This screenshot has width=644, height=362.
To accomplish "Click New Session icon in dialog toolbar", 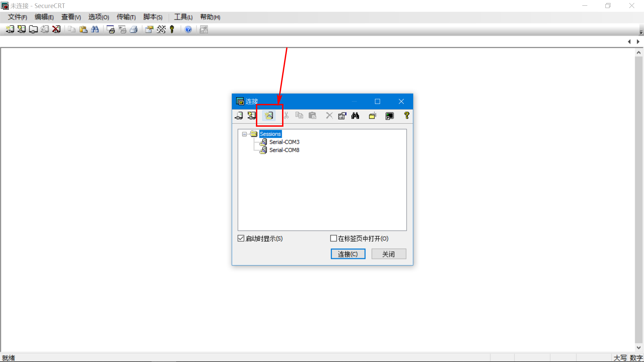I will click(269, 116).
